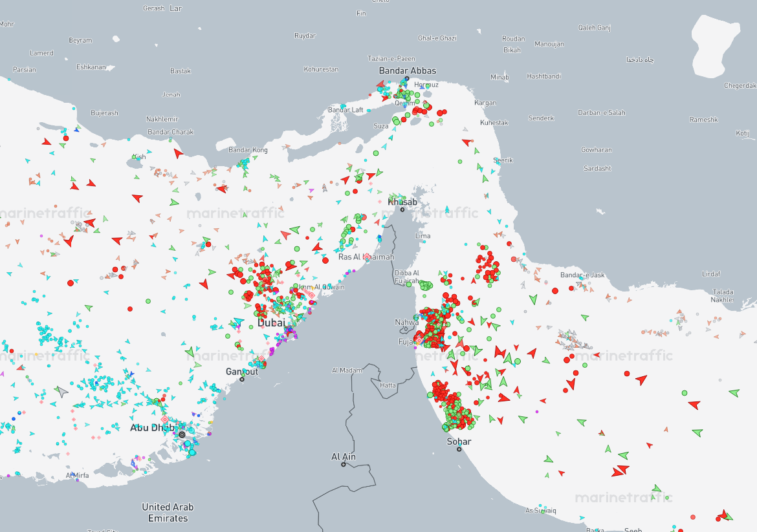Click the Kish island label
The image size is (757, 532).
click(x=140, y=156)
